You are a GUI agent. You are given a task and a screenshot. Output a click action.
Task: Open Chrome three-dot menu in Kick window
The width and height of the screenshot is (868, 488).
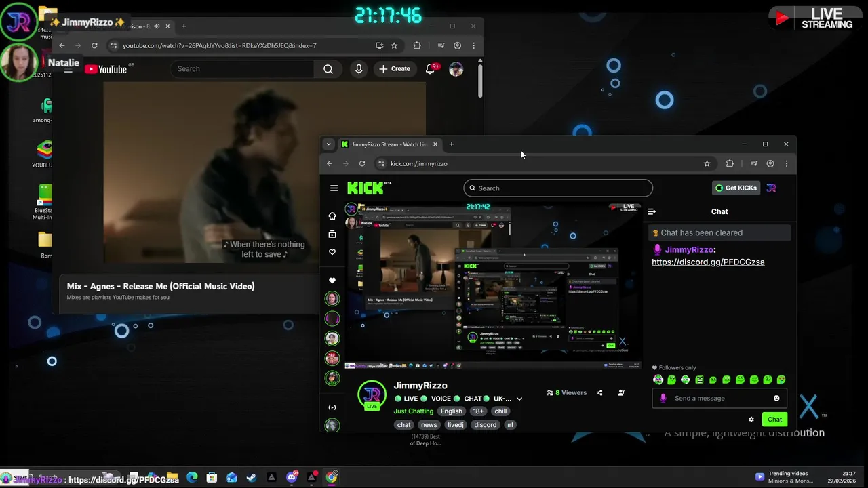[x=787, y=163]
